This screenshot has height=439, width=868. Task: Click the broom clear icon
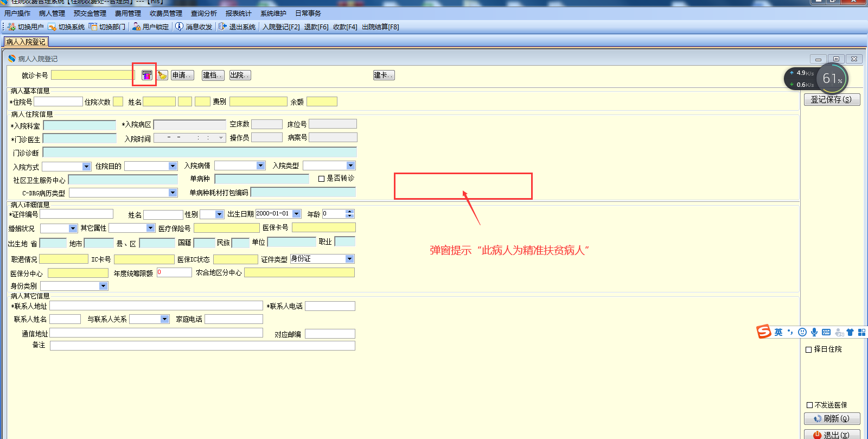[162, 75]
